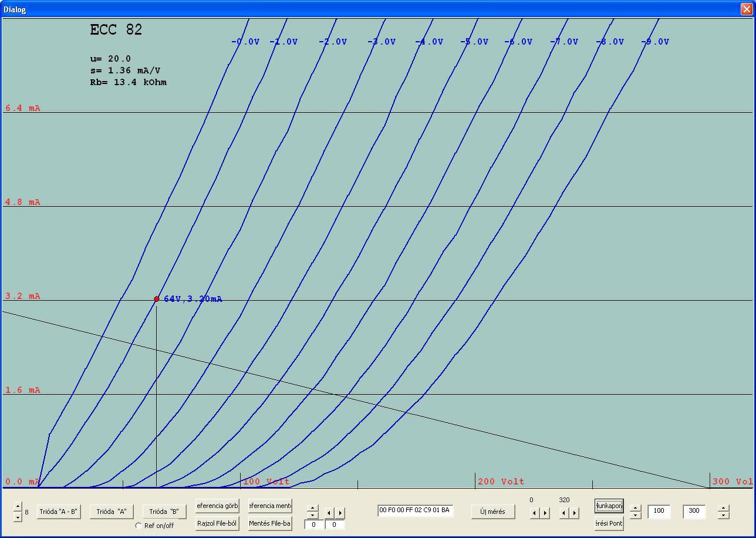Choose the Trióda "B" button

click(164, 512)
